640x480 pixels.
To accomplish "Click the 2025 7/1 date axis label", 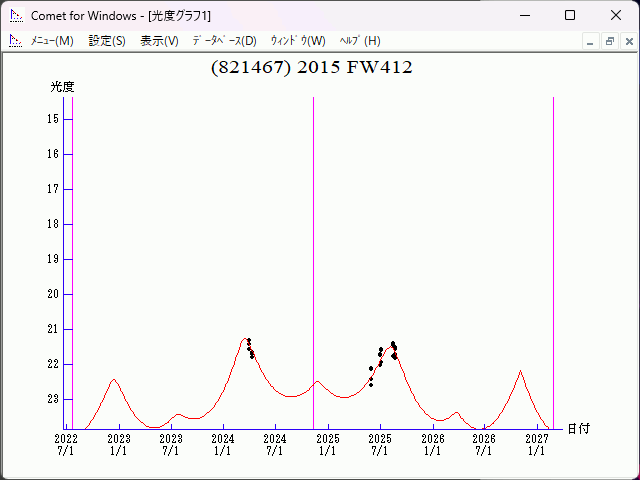I will coord(379,444).
